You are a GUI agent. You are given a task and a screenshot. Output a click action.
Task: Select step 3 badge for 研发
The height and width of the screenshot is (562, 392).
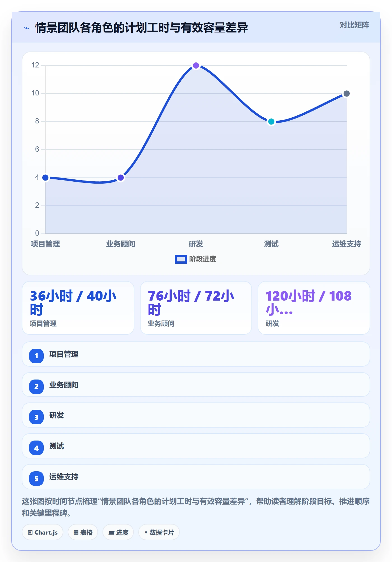point(36,417)
